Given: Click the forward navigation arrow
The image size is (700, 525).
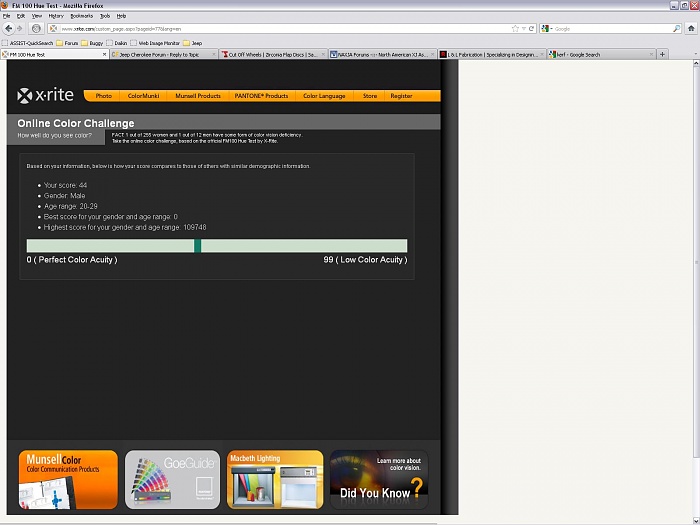Looking at the screenshot, I should click(20, 29).
